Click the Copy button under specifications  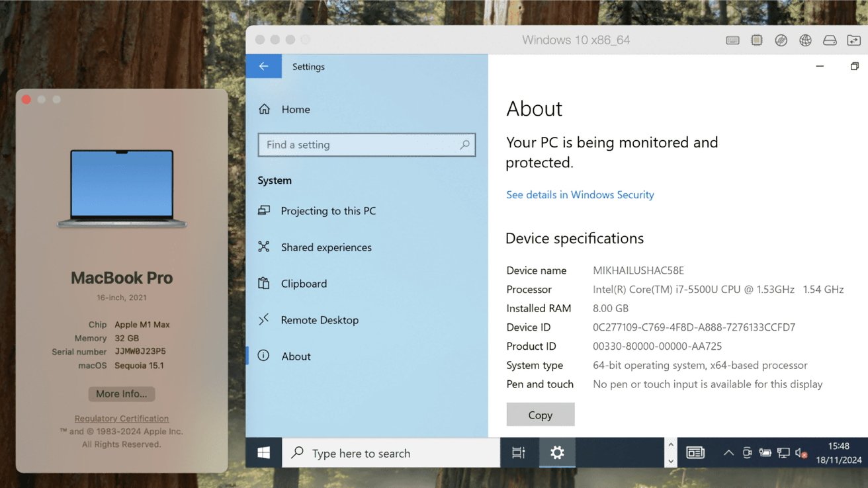click(541, 415)
